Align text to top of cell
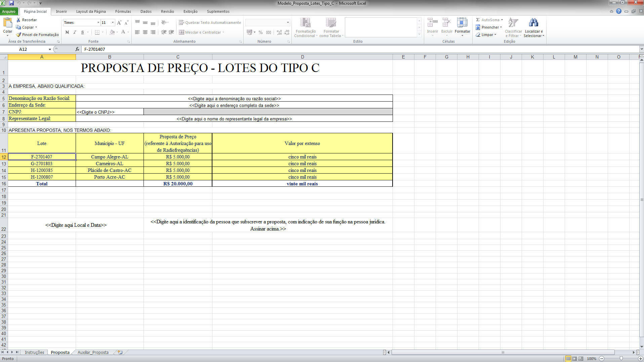This screenshot has height=362, width=644. pos(137,23)
